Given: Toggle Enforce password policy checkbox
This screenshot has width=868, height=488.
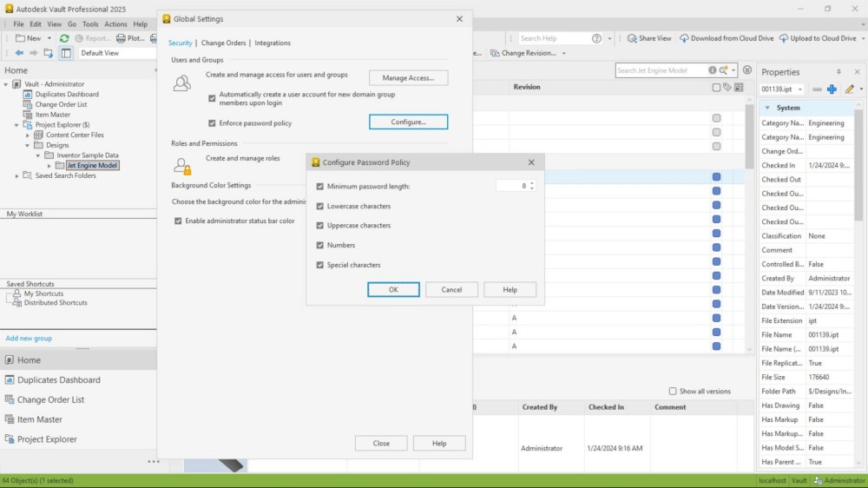Looking at the screenshot, I should 212,123.
